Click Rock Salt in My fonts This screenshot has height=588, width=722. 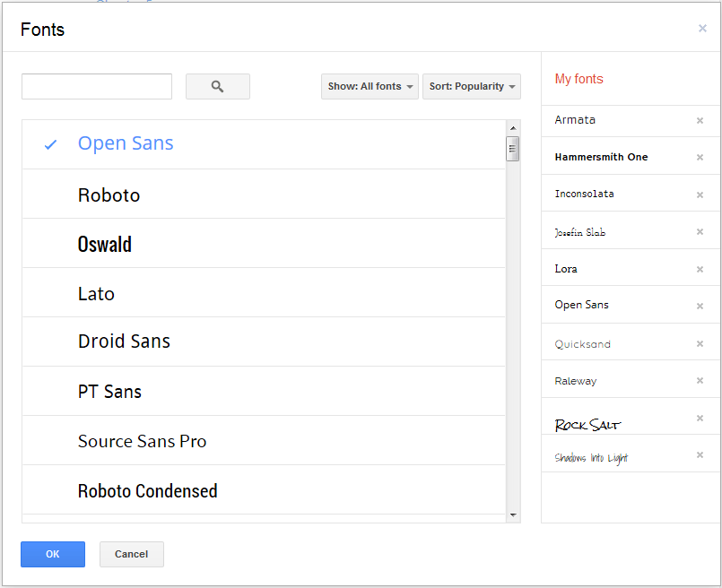click(x=587, y=425)
